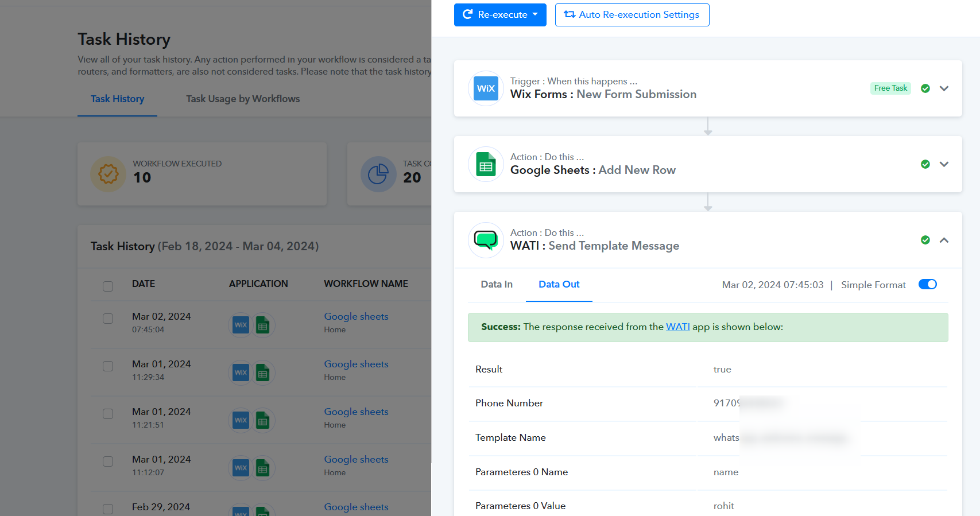
Task: Select the Data Out tab
Action: pyautogui.click(x=559, y=284)
